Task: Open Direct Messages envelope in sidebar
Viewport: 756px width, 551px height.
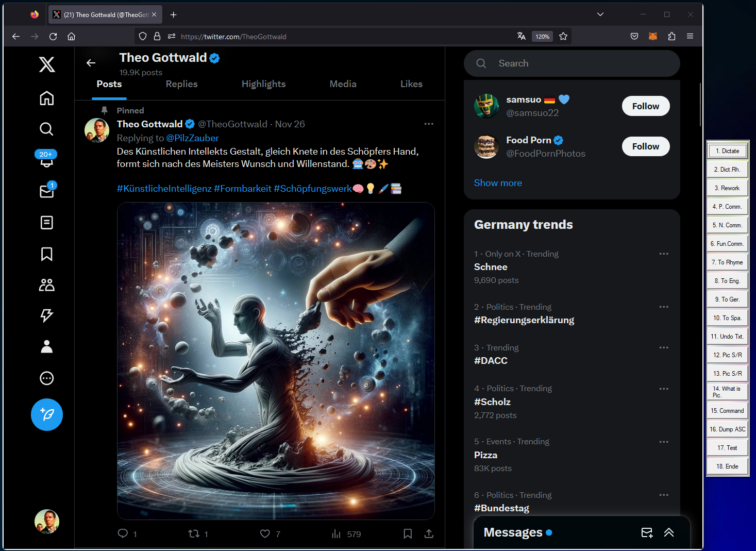Action: [x=46, y=191]
